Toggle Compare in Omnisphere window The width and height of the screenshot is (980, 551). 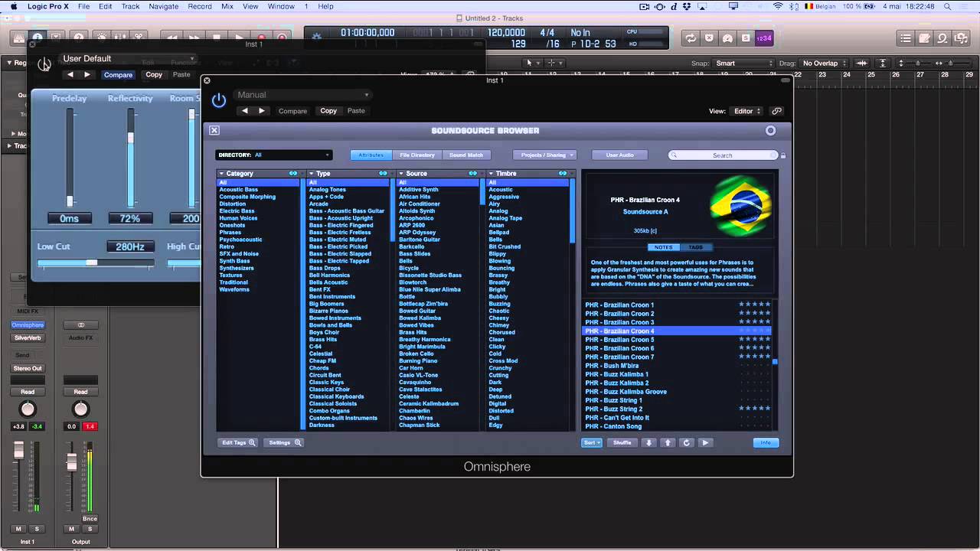tap(292, 111)
